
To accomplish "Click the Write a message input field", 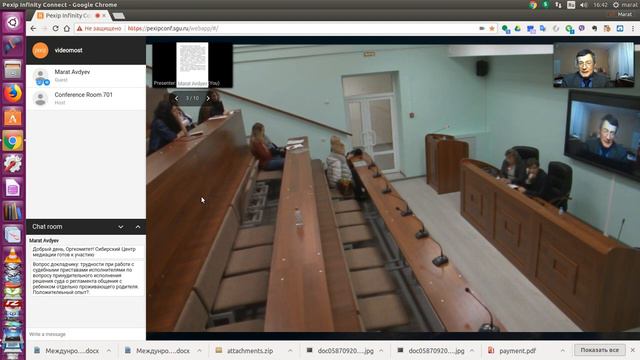I will 86,334.
